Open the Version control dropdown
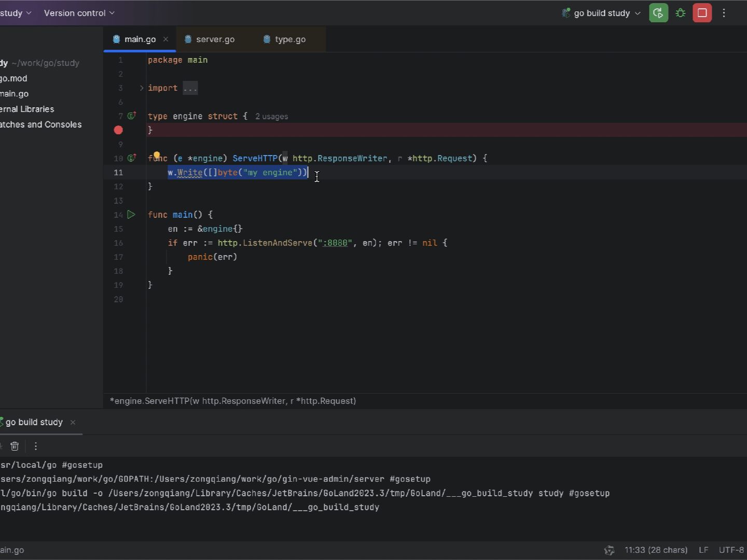This screenshot has width=747, height=560. tap(79, 13)
